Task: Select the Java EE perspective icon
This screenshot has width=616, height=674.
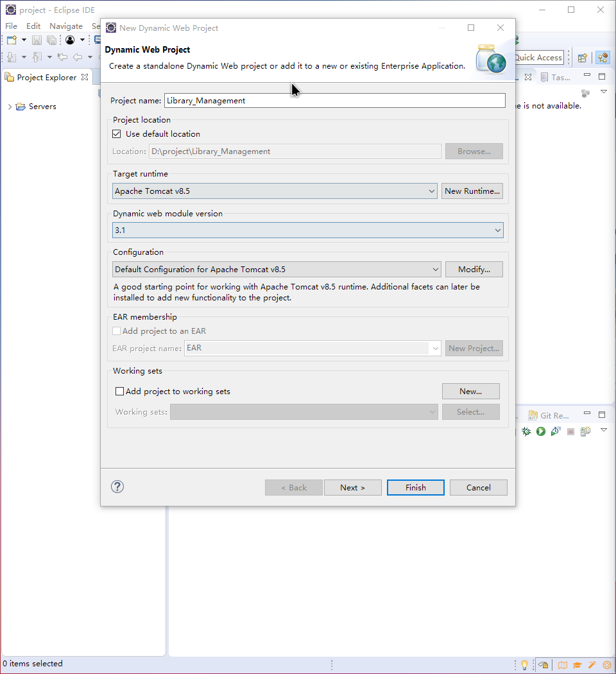Action: click(603, 58)
